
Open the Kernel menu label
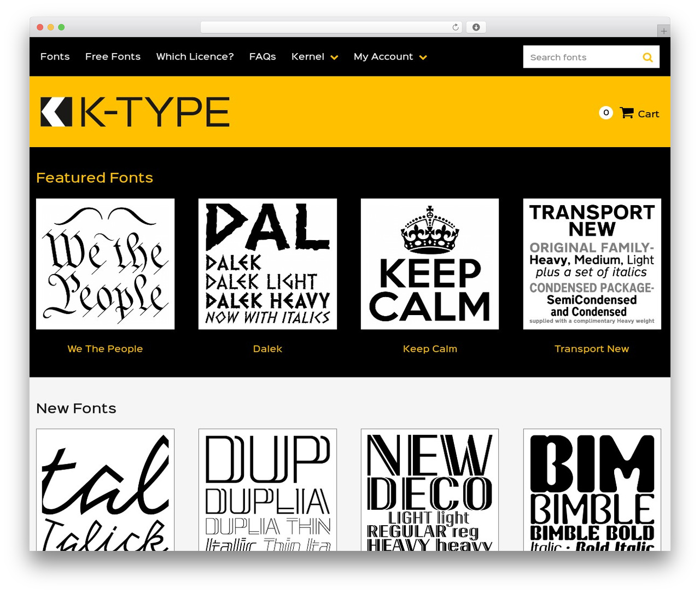(x=308, y=56)
